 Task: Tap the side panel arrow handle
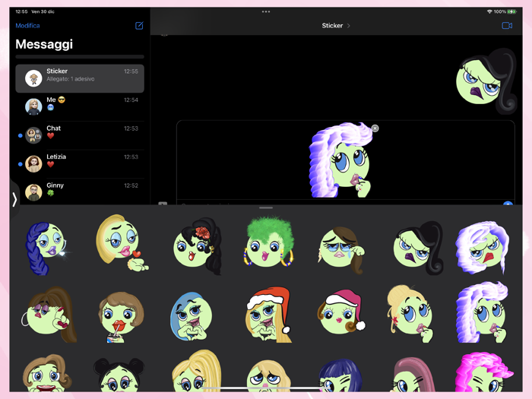[14, 199]
